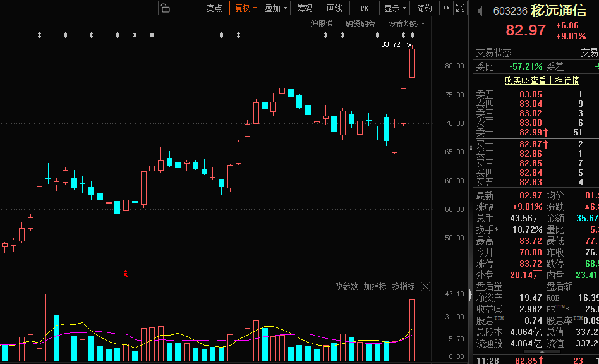This screenshot has width=599, height=364.
Task: Enter fullscreen chart mode
Action: (461, 8)
